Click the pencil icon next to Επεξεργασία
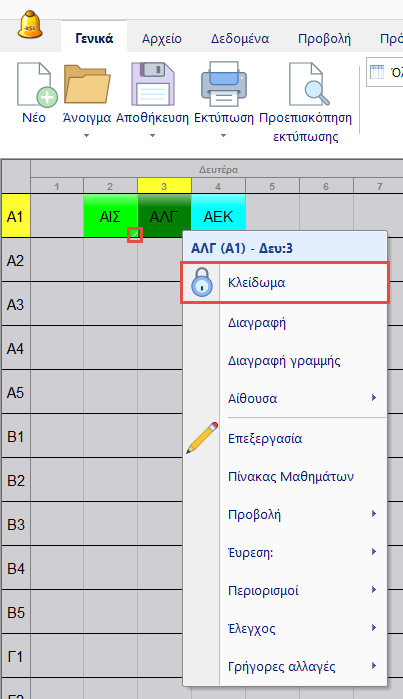The image size is (403, 699). pyautogui.click(x=202, y=438)
